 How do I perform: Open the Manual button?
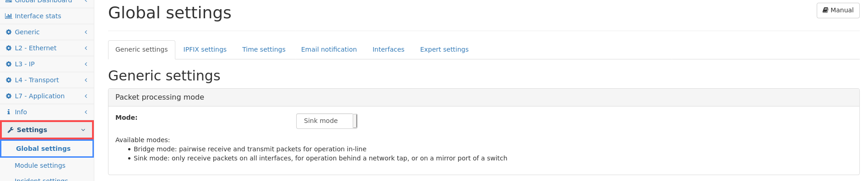[838, 11]
